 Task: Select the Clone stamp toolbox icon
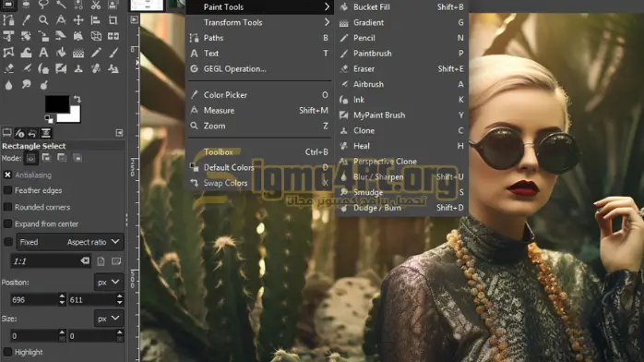[x=78, y=68]
